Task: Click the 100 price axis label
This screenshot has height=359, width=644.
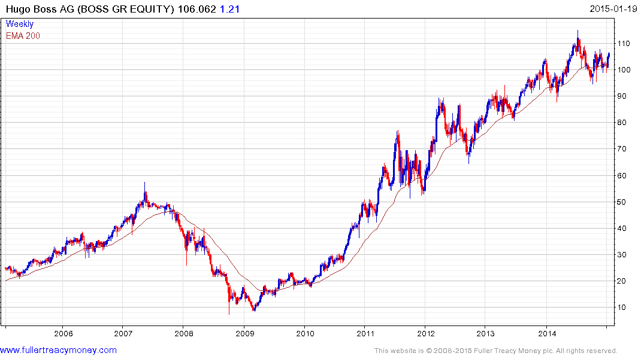Action: tap(624, 70)
